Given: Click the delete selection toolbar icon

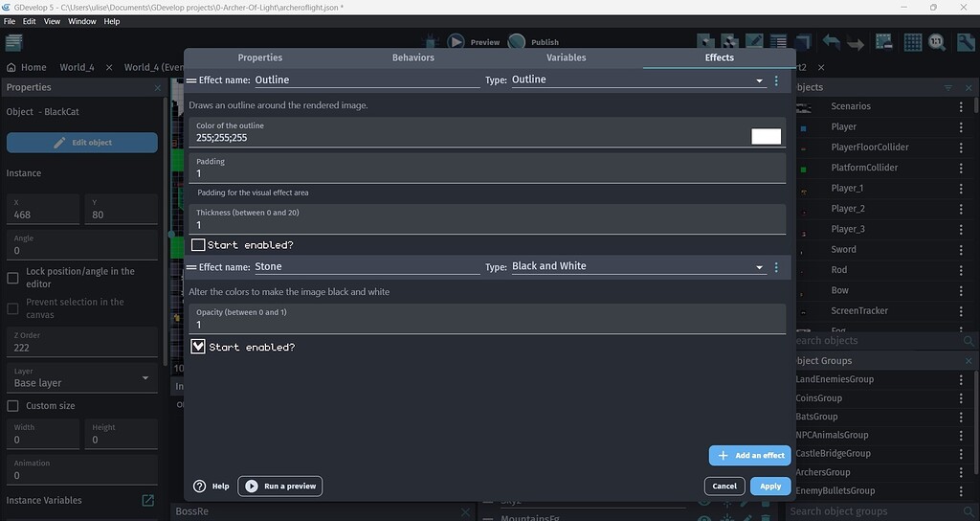Looking at the screenshot, I should coord(883,42).
